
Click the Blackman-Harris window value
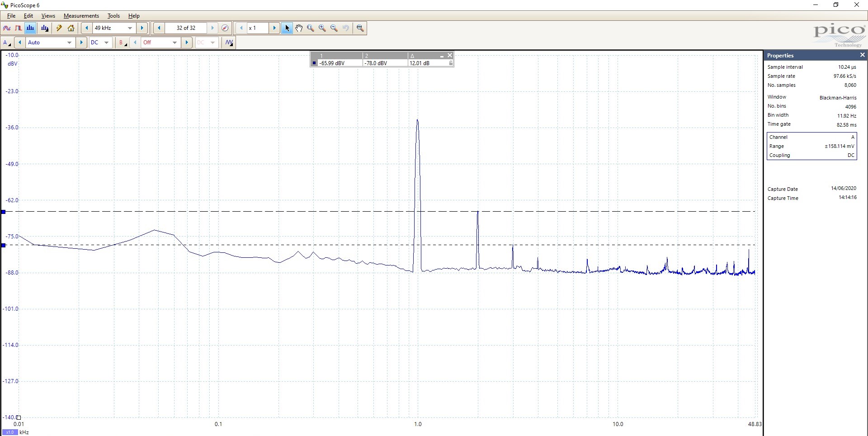pyautogui.click(x=838, y=98)
